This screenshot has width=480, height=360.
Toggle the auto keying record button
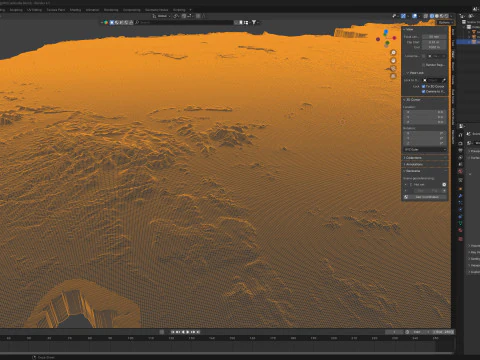(x=162, y=332)
